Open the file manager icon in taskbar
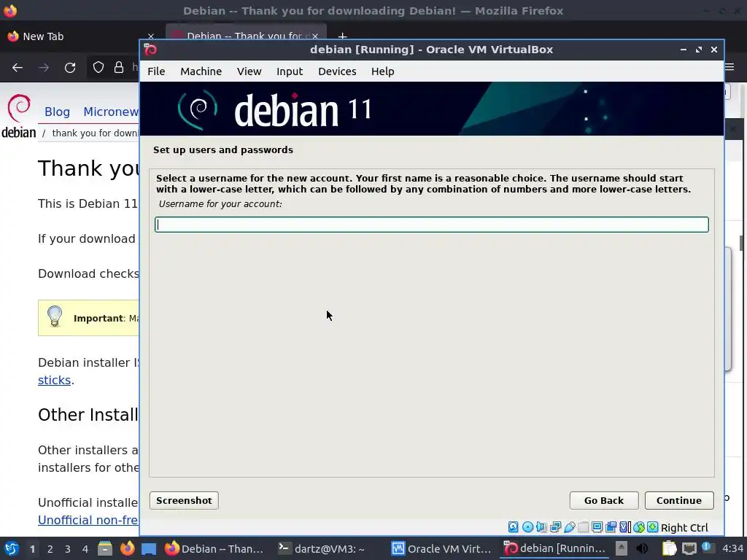 105,548
